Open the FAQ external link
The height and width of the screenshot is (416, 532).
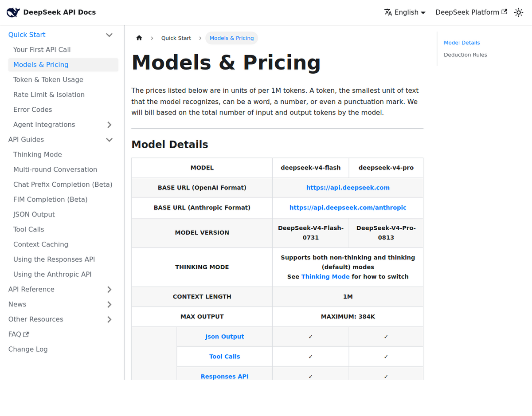(x=19, y=334)
